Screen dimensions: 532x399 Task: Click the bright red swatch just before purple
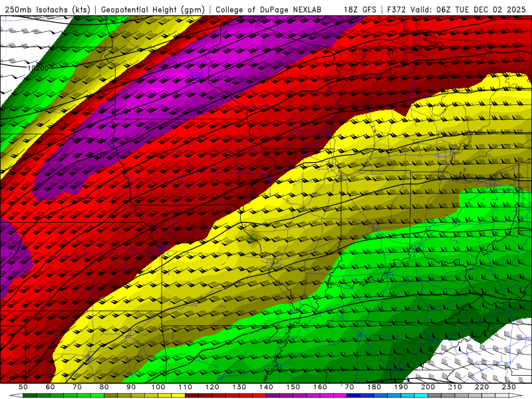point(259,396)
